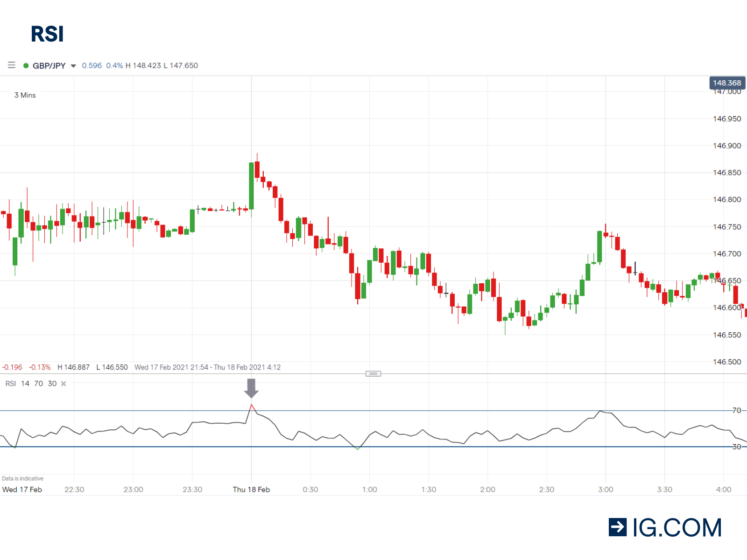Click the 146.850 price axis label
747x560 pixels.
pos(727,173)
